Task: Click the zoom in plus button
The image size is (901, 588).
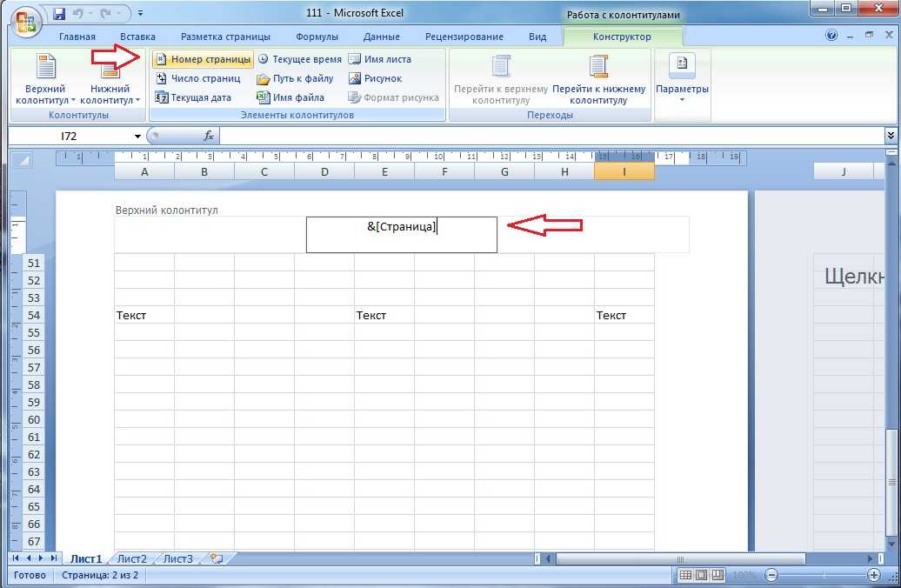Action: (874, 576)
